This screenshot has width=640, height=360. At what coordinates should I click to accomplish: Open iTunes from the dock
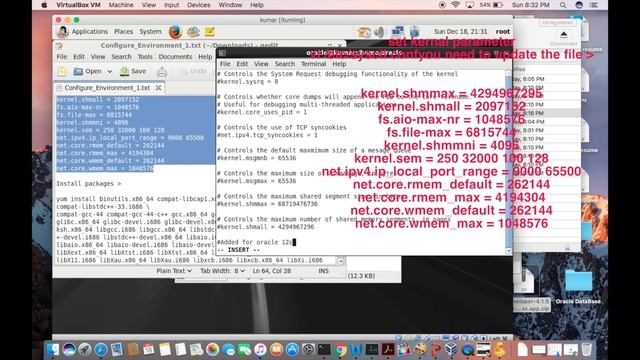(260, 349)
